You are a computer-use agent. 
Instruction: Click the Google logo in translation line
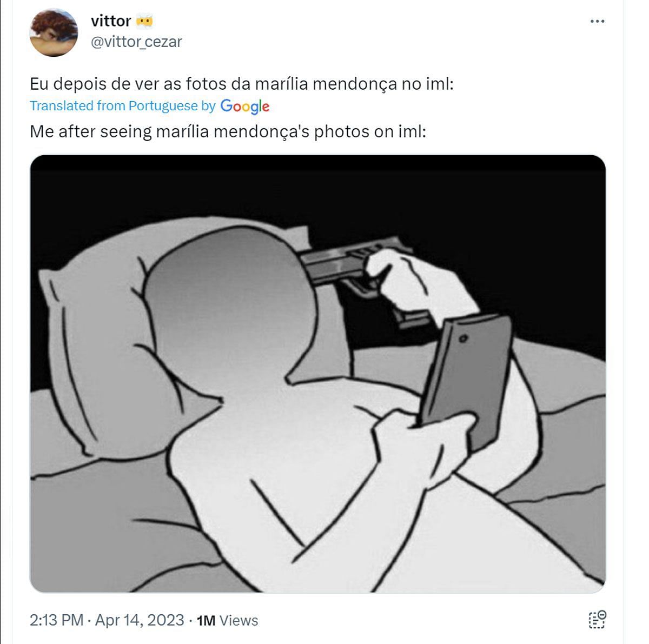[245, 106]
